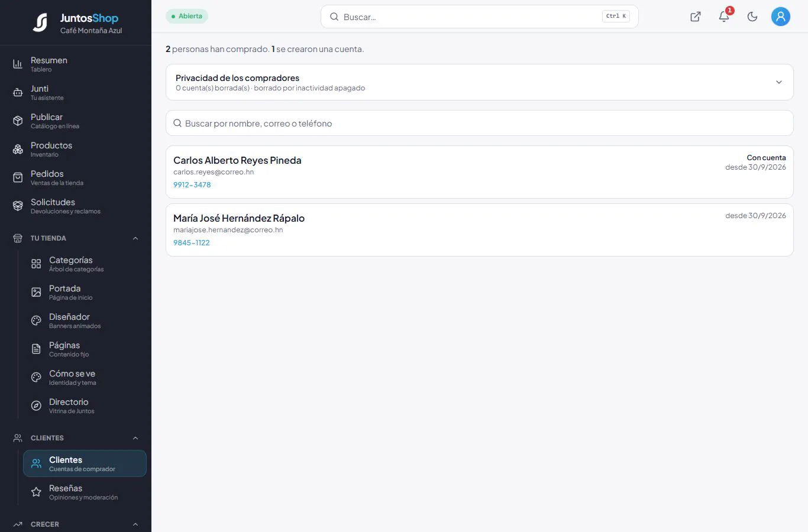Open Carlos Alberto Reyes Pineda's card
Image resolution: width=808 pixels, height=532 pixels.
point(479,172)
